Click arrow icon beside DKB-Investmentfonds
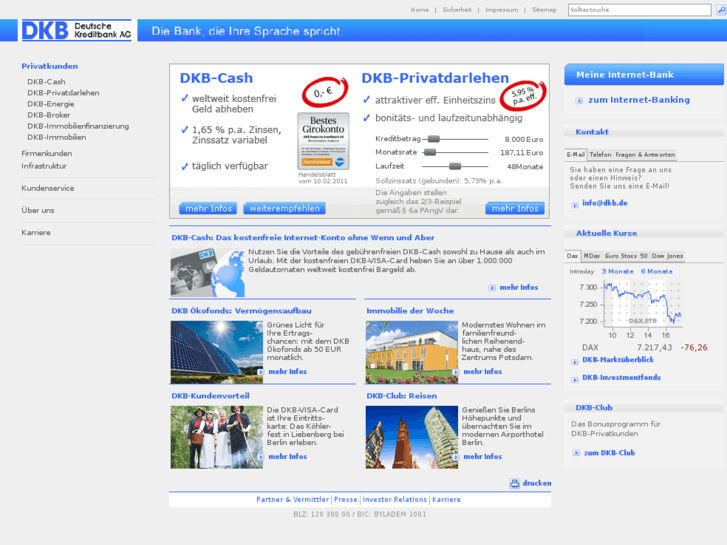This screenshot has width=727, height=545. coord(575,379)
